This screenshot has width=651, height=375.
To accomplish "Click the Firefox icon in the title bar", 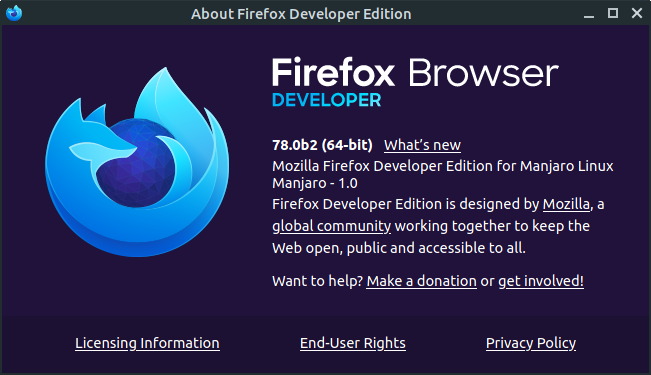I will (14, 13).
